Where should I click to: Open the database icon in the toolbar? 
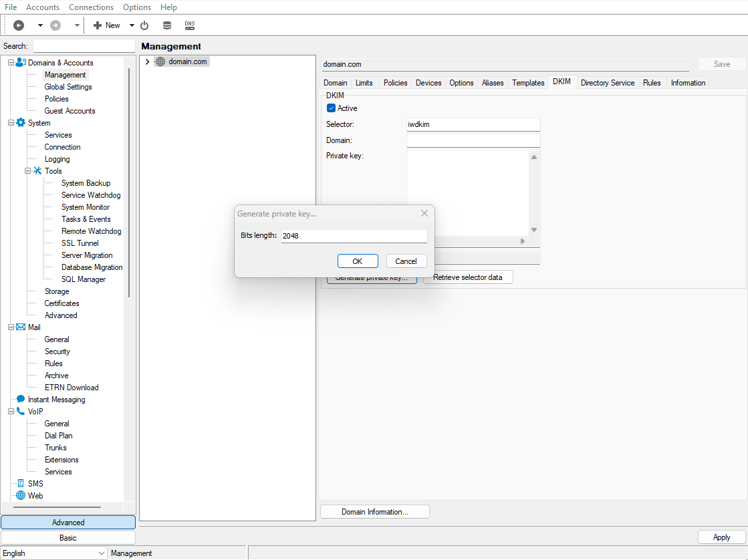(167, 25)
